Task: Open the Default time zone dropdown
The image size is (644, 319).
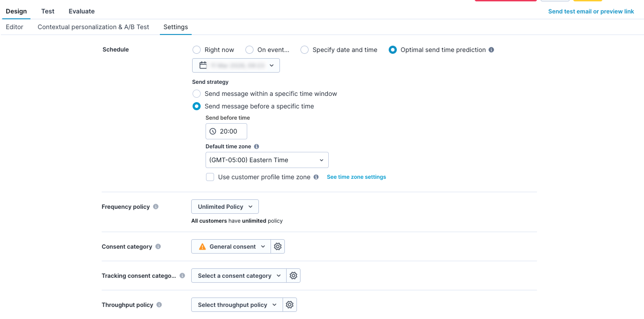Action: (x=267, y=159)
